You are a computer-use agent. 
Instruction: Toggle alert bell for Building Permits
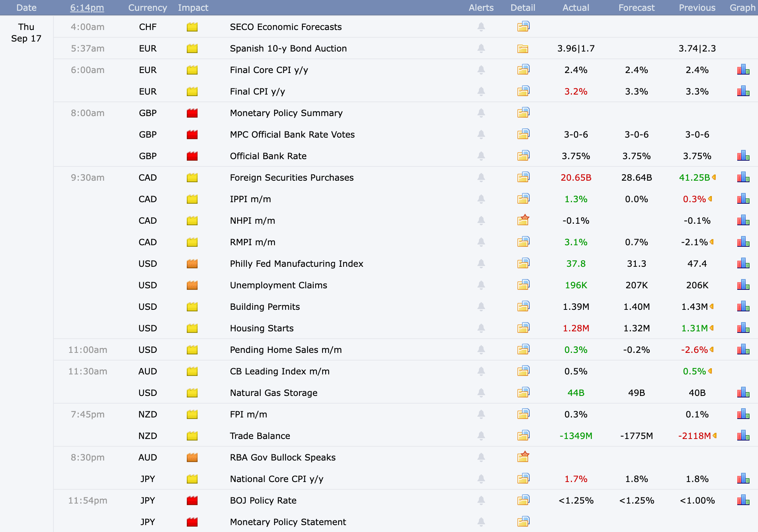tap(481, 307)
